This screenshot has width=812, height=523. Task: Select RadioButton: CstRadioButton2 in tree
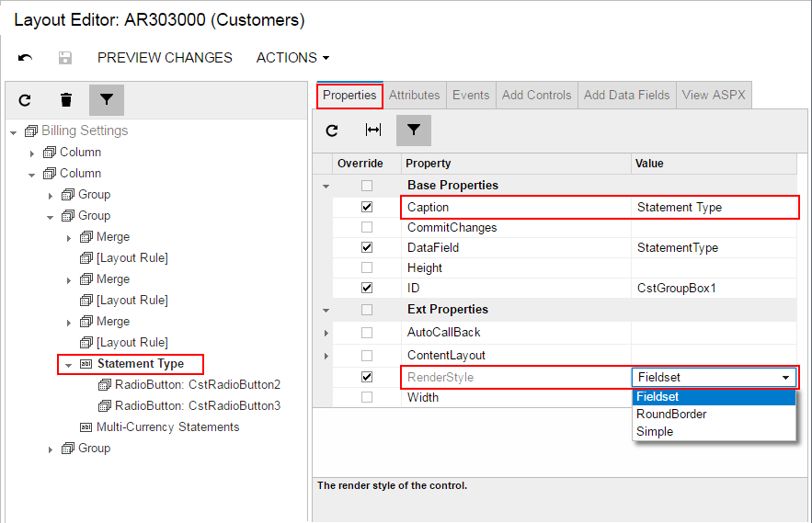click(197, 384)
